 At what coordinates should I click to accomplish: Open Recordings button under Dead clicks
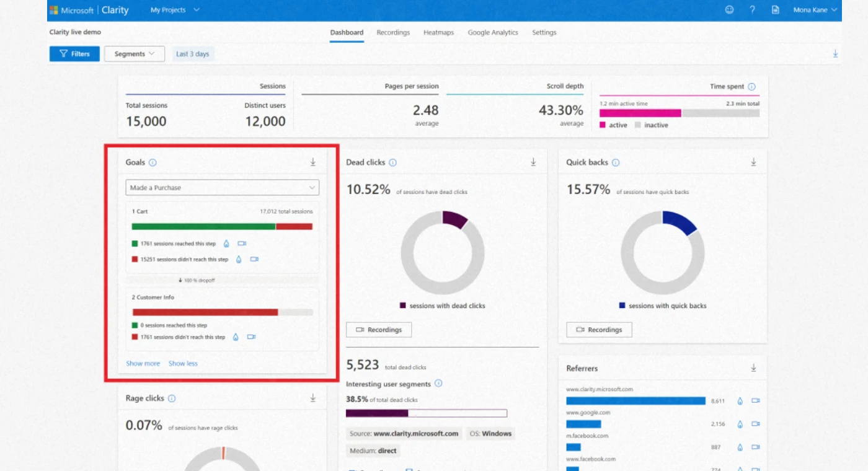379,330
